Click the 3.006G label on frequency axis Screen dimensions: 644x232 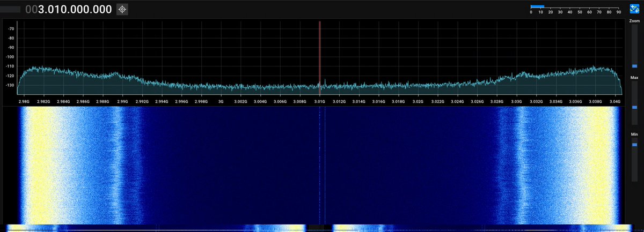[x=280, y=101]
